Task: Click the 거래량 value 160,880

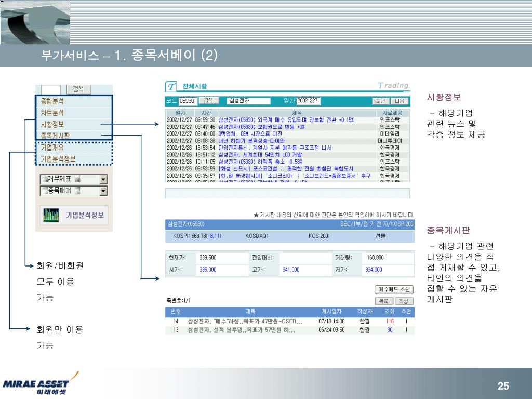Action: click(x=375, y=258)
